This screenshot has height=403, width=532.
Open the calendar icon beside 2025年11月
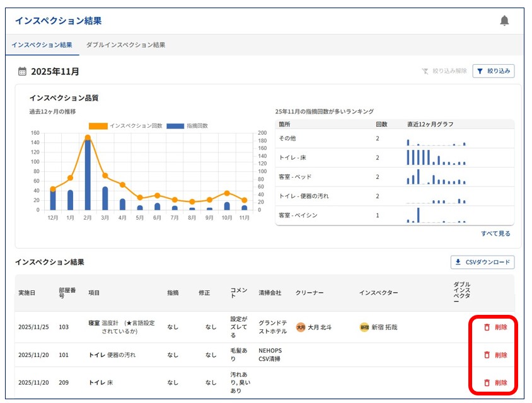(x=22, y=72)
